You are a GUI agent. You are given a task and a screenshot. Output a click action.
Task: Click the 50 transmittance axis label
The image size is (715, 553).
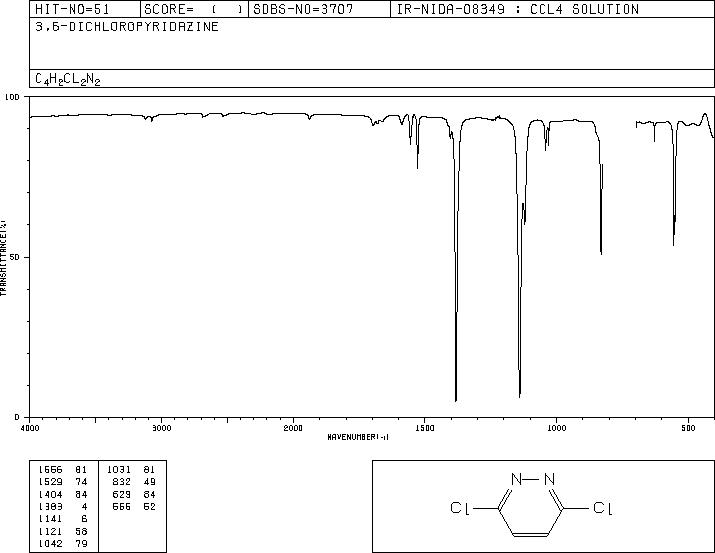coord(16,257)
